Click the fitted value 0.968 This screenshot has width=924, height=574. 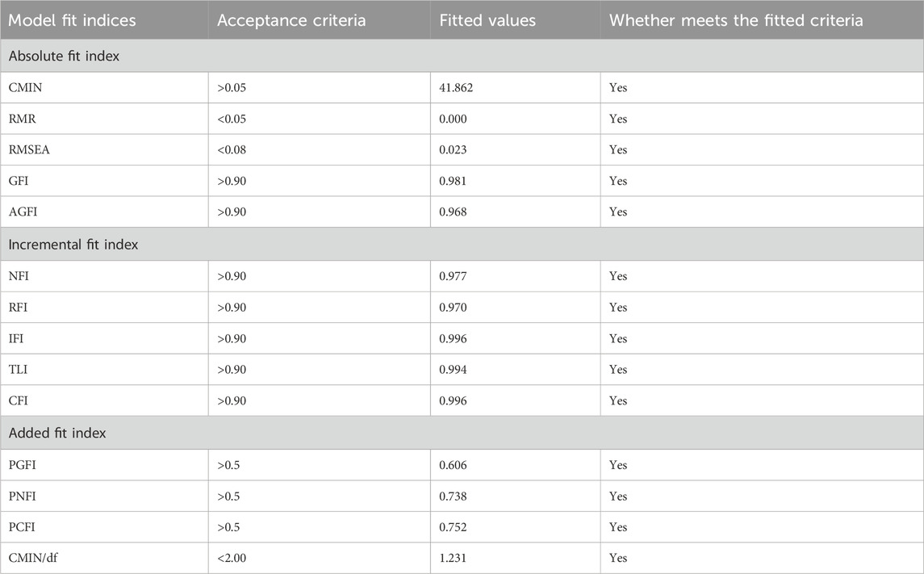point(454,212)
